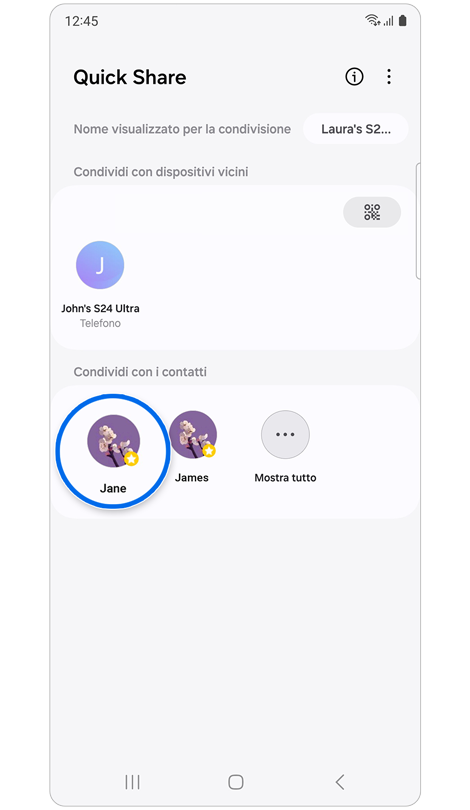Tap the QR code sharing button
470x810 pixels.
(x=372, y=212)
